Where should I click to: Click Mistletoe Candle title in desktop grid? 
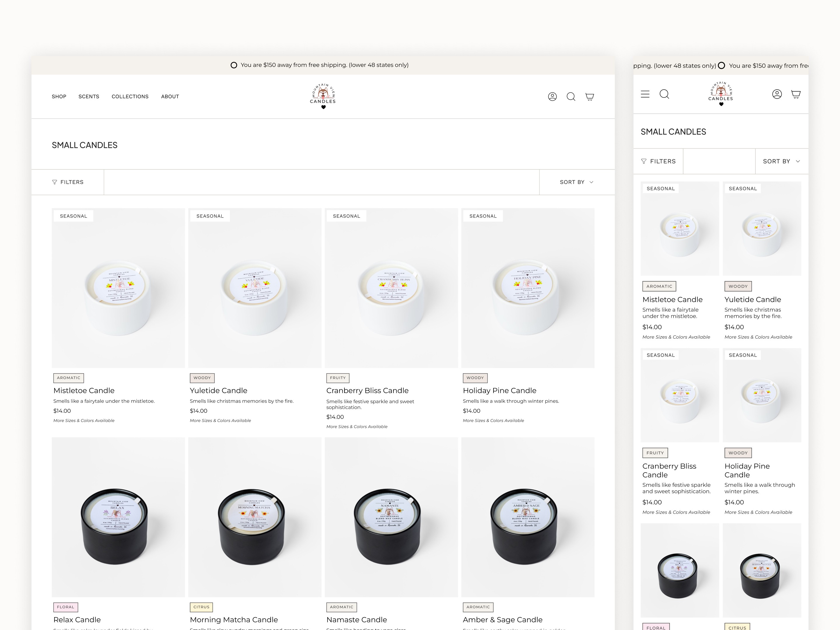point(84,390)
